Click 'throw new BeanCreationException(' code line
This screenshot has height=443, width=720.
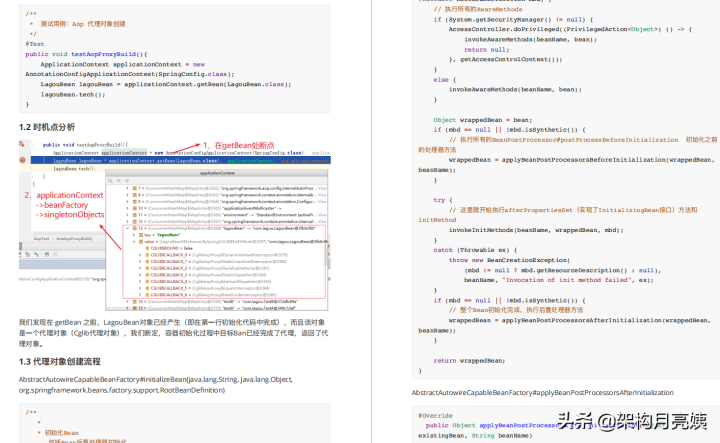[x=510, y=260]
